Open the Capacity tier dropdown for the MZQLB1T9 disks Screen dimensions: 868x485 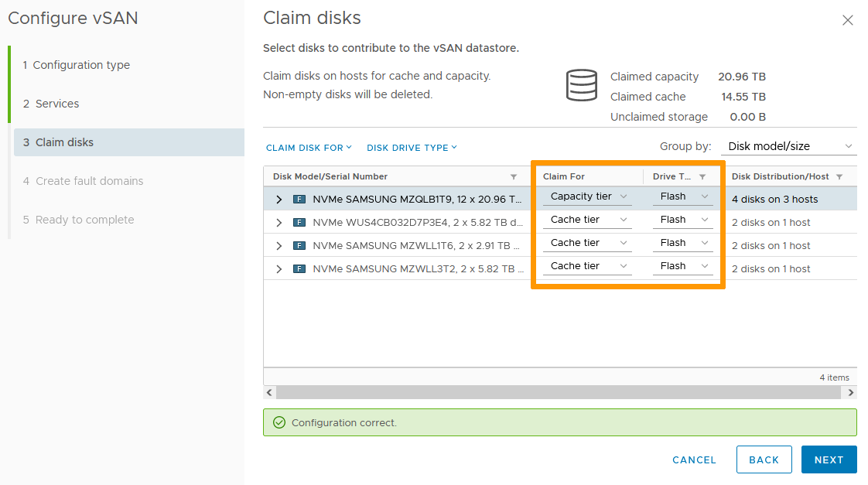586,196
